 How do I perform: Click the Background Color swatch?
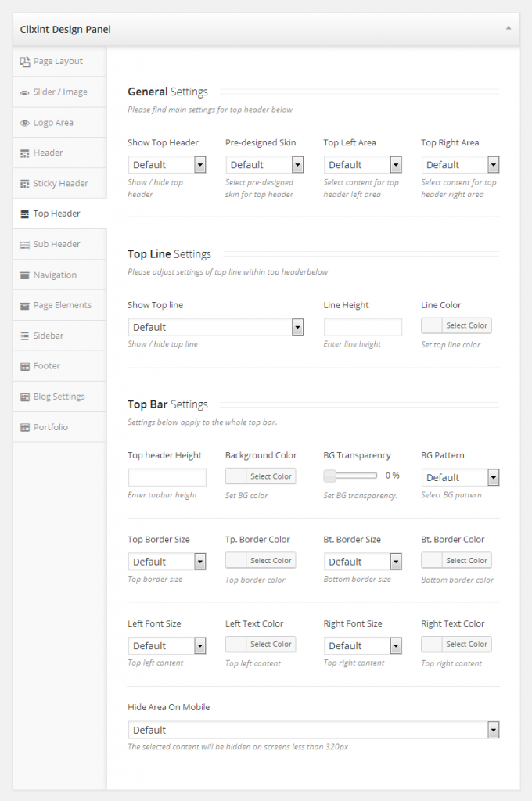pos(235,476)
